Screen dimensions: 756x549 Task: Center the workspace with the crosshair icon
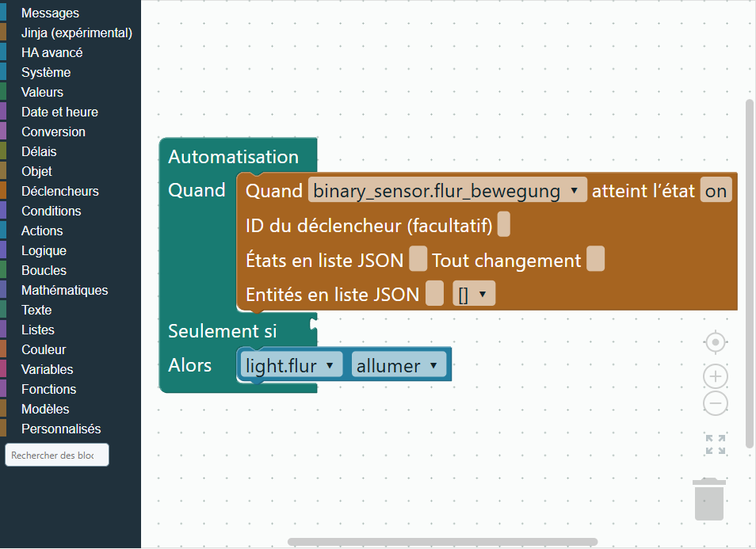click(716, 343)
